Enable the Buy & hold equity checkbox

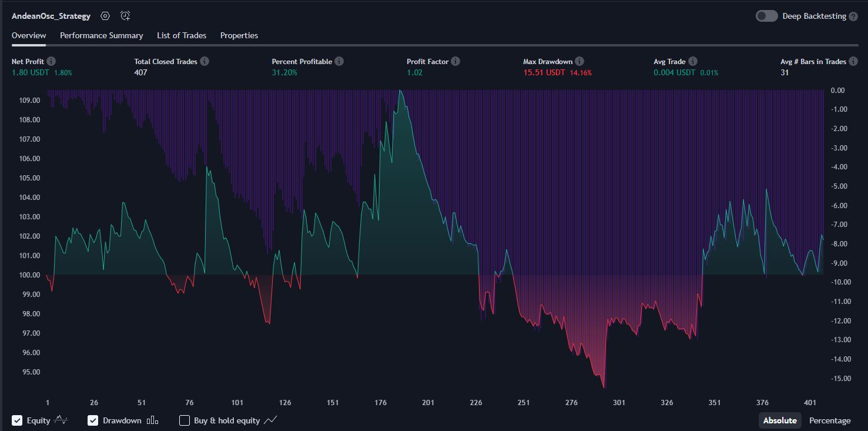coord(185,420)
